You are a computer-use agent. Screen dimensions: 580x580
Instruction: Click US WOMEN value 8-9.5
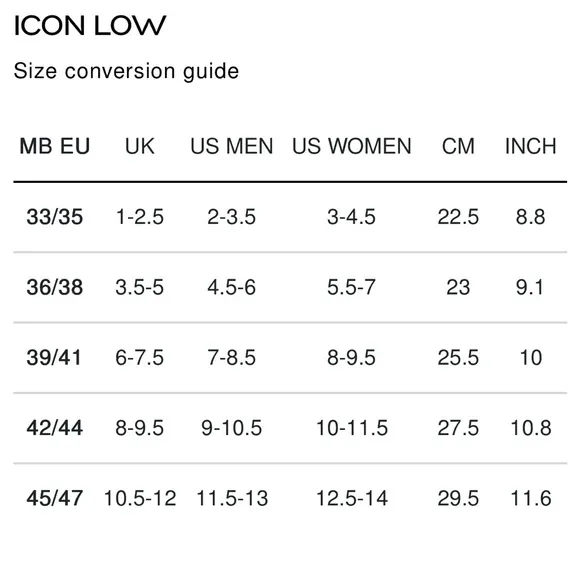click(x=351, y=357)
